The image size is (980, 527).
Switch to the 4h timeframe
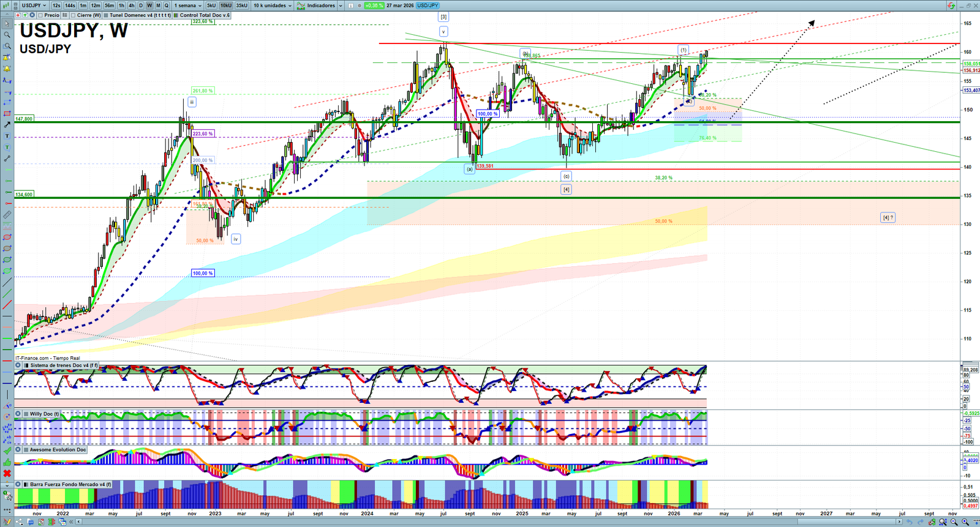(131, 6)
